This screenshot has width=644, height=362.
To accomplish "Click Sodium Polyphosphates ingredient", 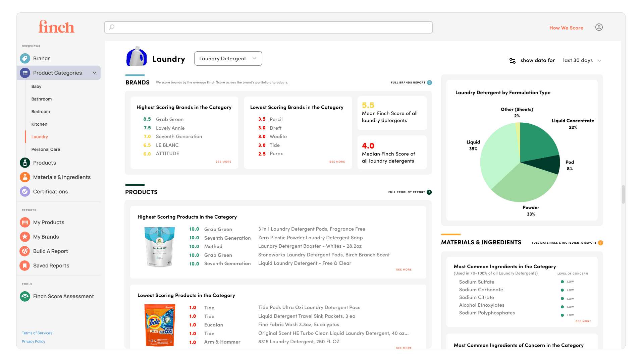I will pyautogui.click(x=487, y=313).
